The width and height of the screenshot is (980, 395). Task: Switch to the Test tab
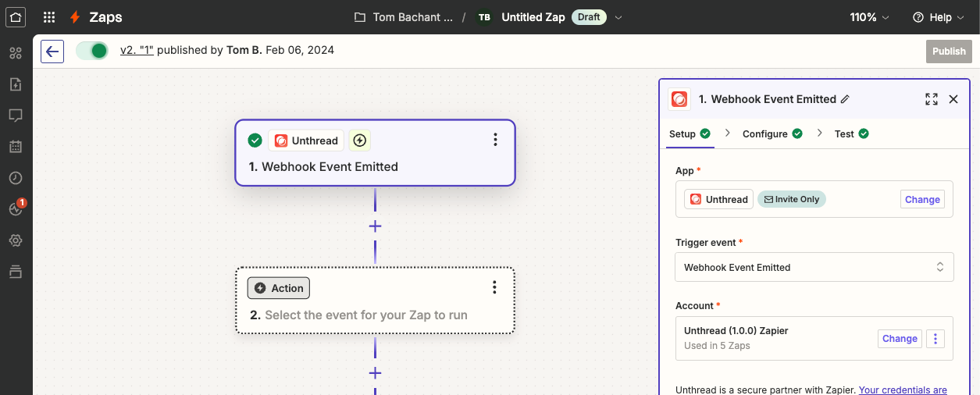(851, 133)
